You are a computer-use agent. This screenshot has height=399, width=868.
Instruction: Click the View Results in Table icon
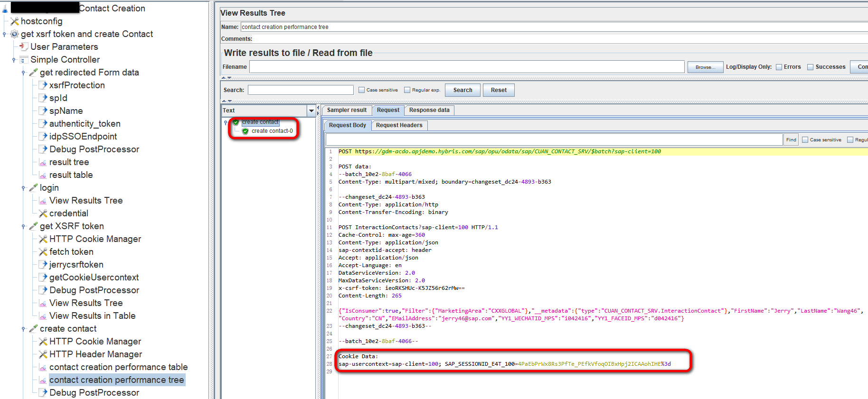(43, 316)
